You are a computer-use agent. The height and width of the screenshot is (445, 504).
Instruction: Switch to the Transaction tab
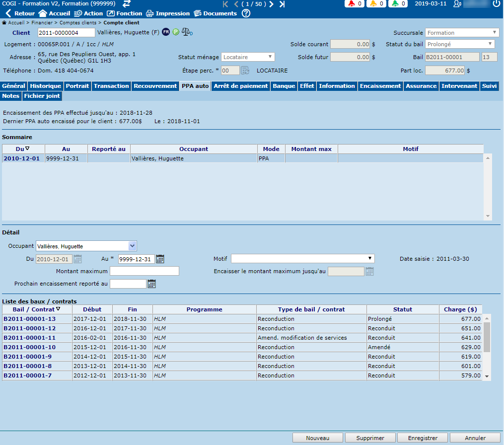(x=111, y=86)
